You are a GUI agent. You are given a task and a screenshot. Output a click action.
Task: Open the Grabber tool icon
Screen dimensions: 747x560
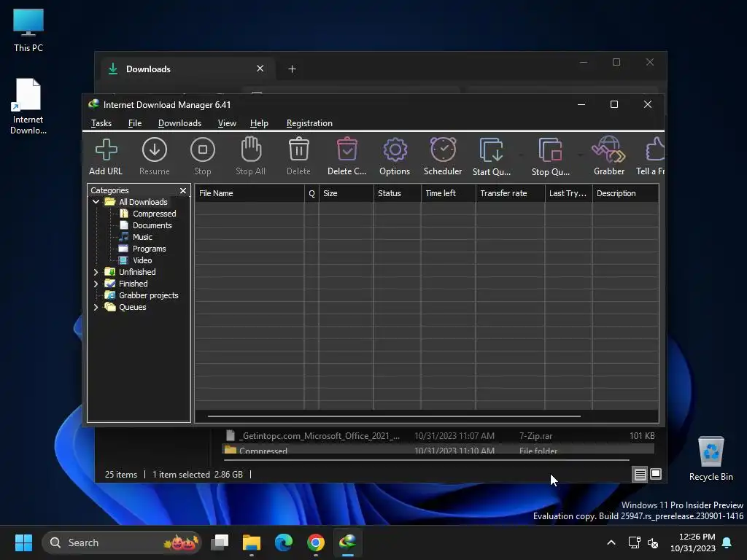[609, 150]
